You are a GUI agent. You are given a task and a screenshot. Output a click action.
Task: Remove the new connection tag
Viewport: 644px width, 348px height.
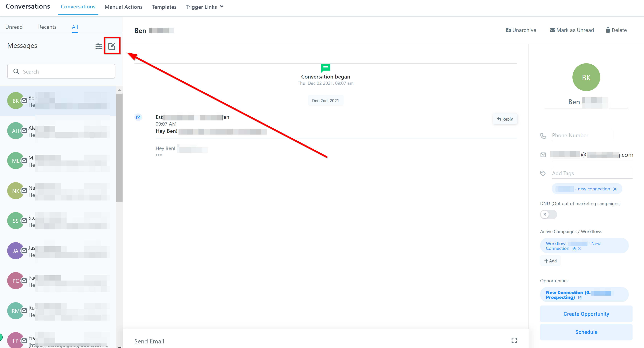[615, 189]
